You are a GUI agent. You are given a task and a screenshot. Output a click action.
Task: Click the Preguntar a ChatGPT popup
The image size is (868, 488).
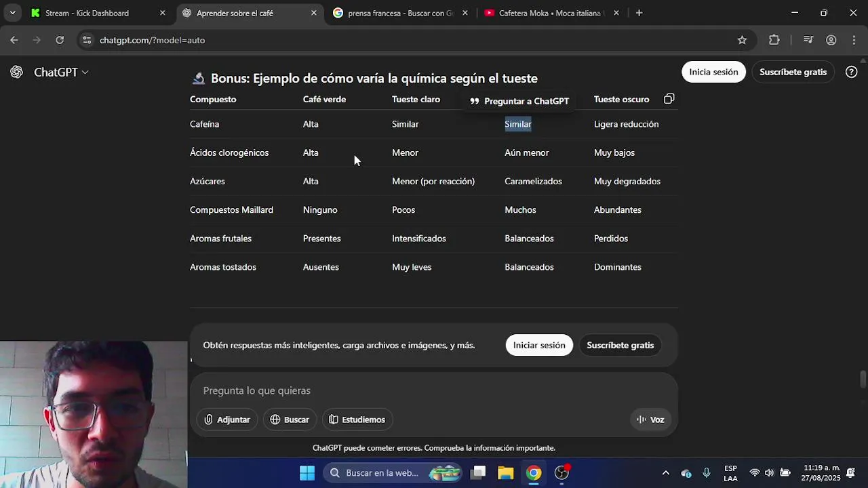tap(519, 101)
